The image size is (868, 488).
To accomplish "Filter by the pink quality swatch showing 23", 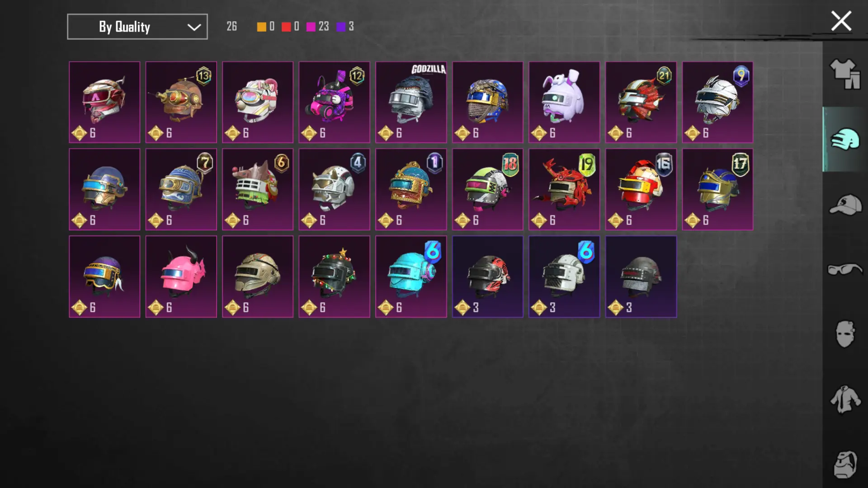I will (x=311, y=27).
